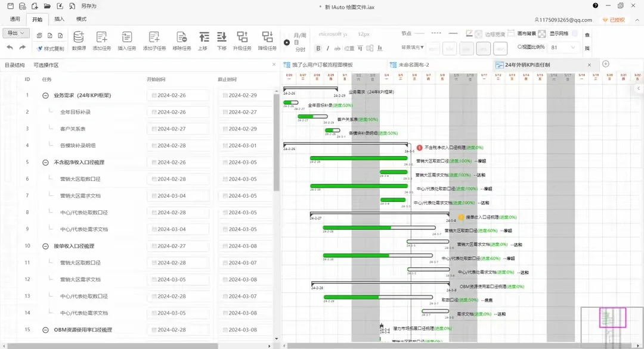Image resolution: width=644 pixels, height=349 pixels.
Task: Click the 全年目标补录 Gantt progress bar
Action: pyautogui.click(x=291, y=102)
